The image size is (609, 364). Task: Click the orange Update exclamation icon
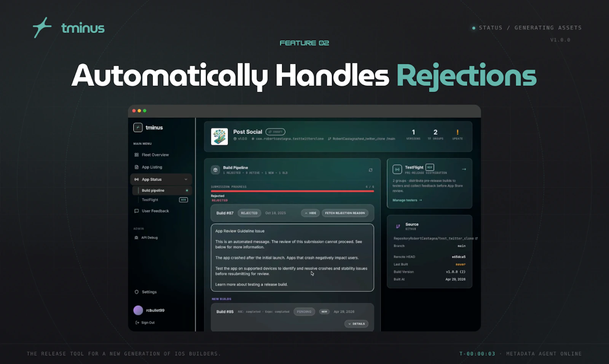458,132
